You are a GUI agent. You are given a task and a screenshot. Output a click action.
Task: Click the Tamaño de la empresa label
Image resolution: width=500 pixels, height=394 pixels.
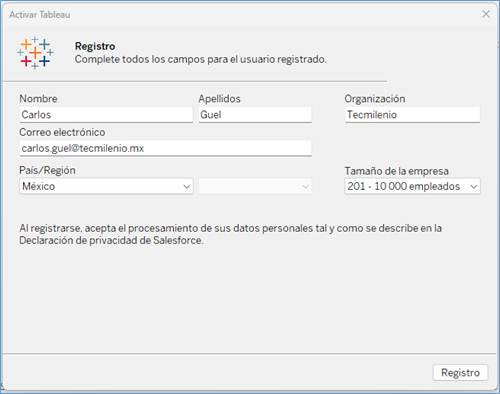[x=396, y=171]
